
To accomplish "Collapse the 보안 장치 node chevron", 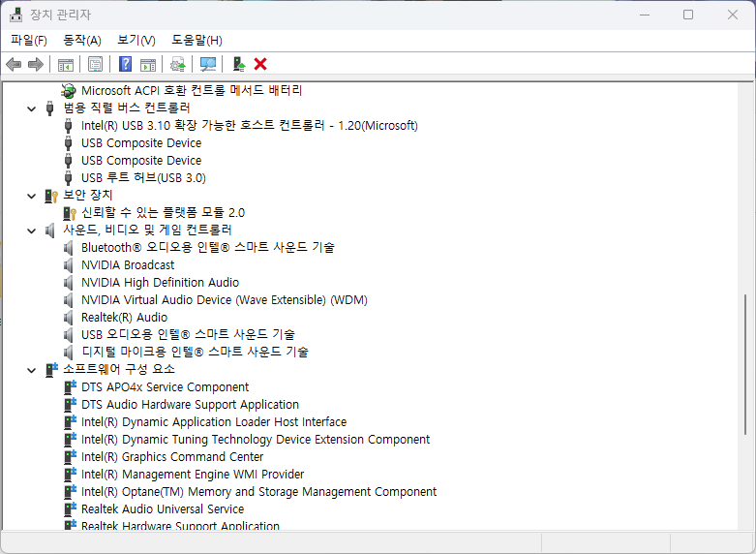I will click(31, 196).
